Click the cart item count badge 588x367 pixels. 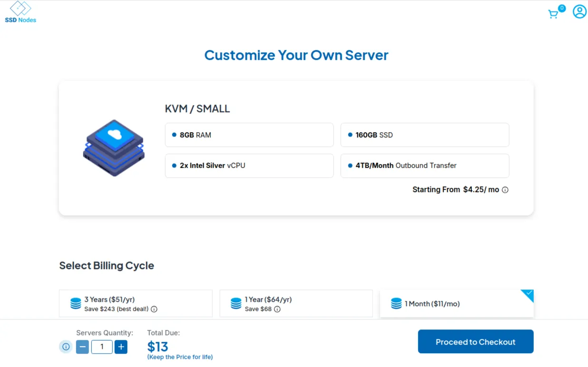562,8
